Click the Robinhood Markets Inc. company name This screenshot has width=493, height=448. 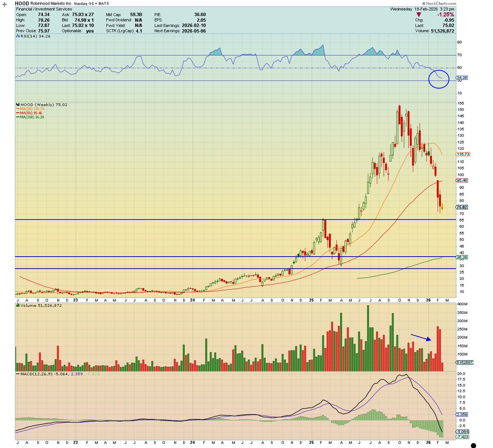(51, 3)
